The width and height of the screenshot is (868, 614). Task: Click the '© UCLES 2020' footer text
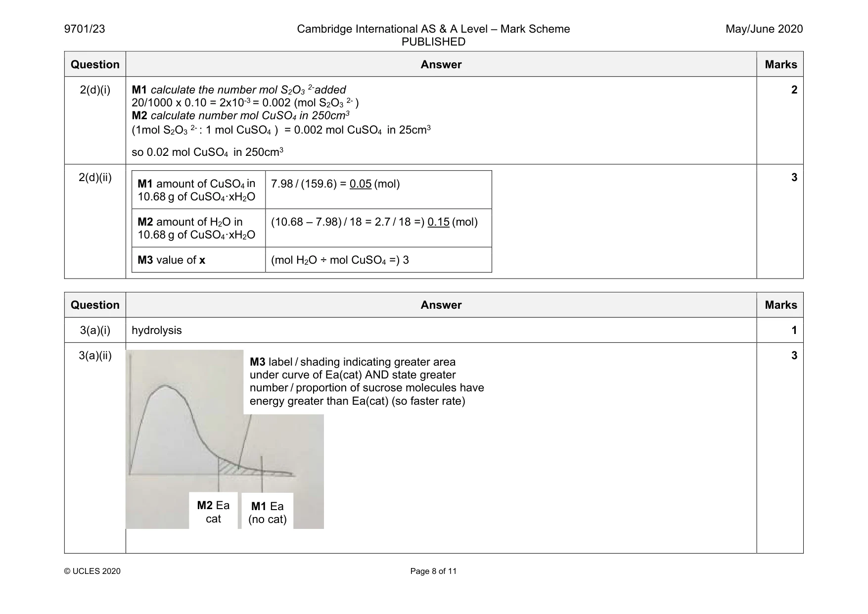92,571
